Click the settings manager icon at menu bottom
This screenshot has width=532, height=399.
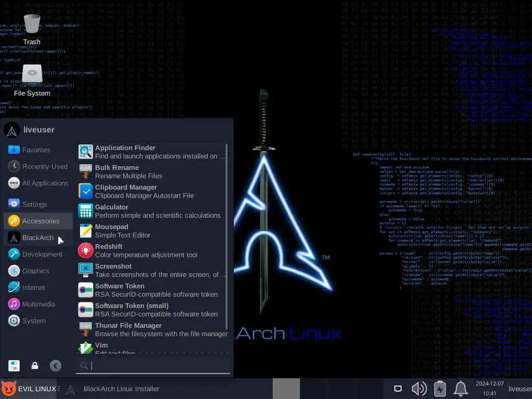pos(14,365)
